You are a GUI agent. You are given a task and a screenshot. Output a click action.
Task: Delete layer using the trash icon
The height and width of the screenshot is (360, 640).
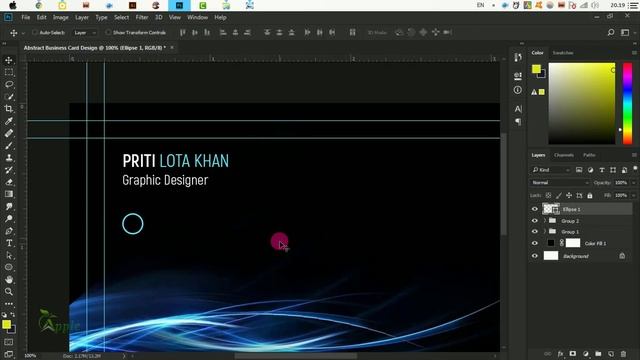point(623,353)
